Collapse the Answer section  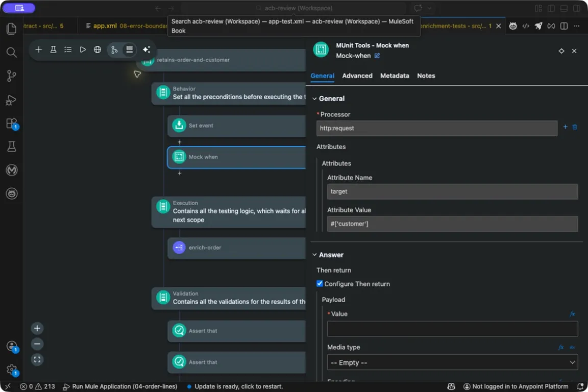(x=314, y=255)
